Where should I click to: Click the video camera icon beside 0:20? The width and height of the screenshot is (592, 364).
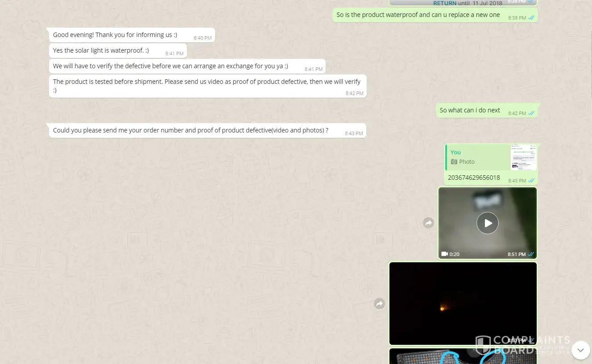tap(444, 254)
